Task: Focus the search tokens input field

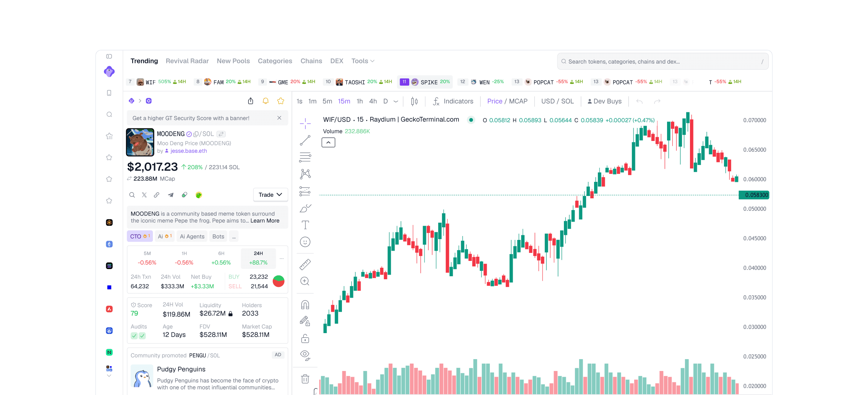Action: 662,62
